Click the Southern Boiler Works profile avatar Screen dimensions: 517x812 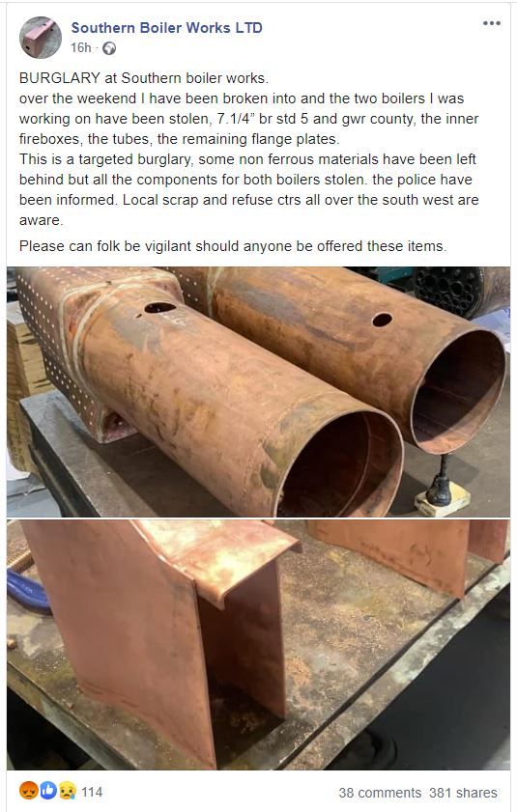click(x=41, y=38)
